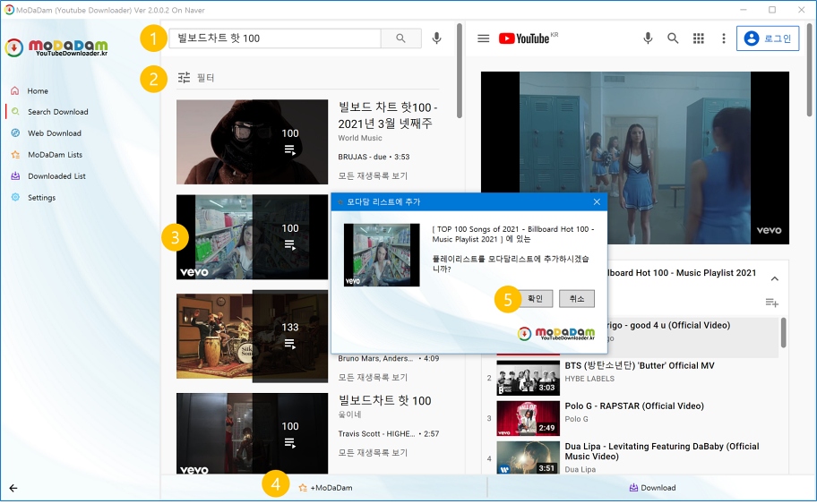The image size is (817, 504).
Task: Play Dua Lipa Levitating video
Action: (x=662, y=451)
